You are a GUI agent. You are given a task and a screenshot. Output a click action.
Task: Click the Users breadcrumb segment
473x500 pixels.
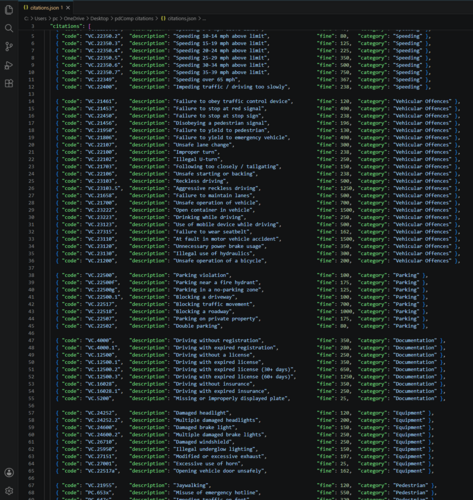[x=41, y=19]
